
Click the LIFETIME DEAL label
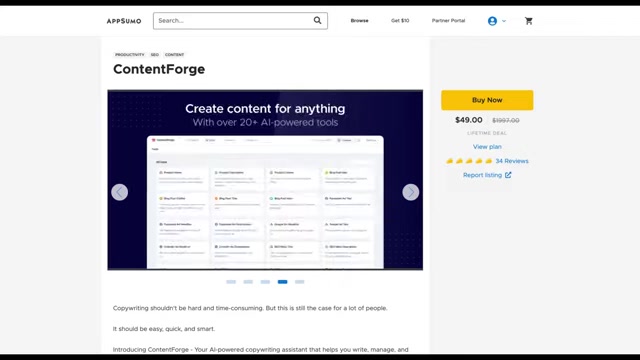[487, 133]
